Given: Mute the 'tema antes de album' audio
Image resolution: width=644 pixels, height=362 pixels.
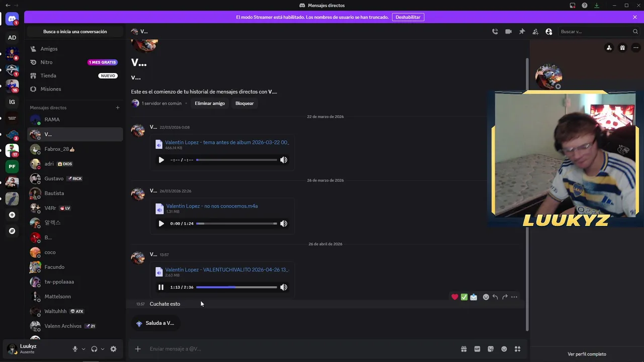Looking at the screenshot, I should click(x=284, y=160).
